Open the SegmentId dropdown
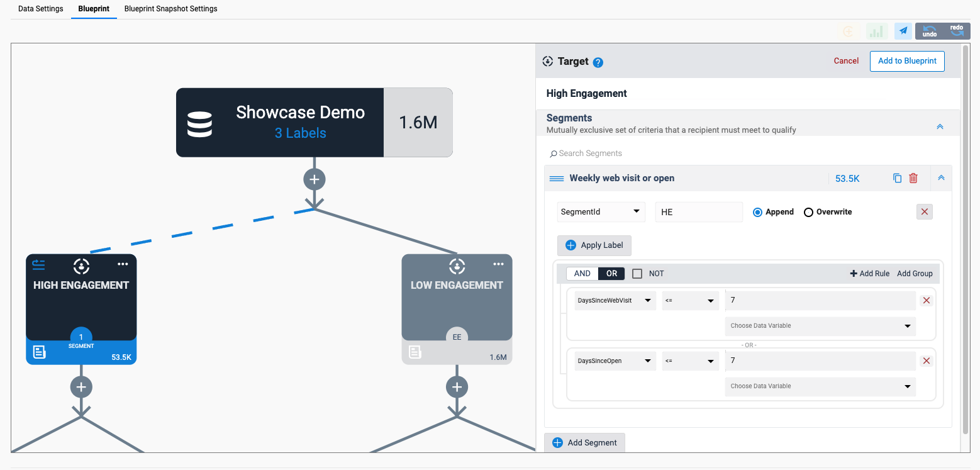The width and height of the screenshot is (980, 470). (x=601, y=212)
